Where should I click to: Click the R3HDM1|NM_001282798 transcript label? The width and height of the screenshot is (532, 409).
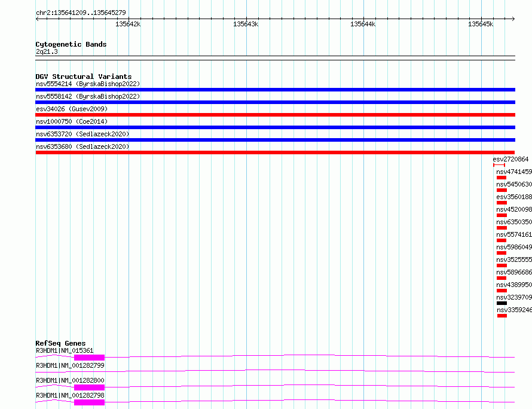tap(70, 395)
